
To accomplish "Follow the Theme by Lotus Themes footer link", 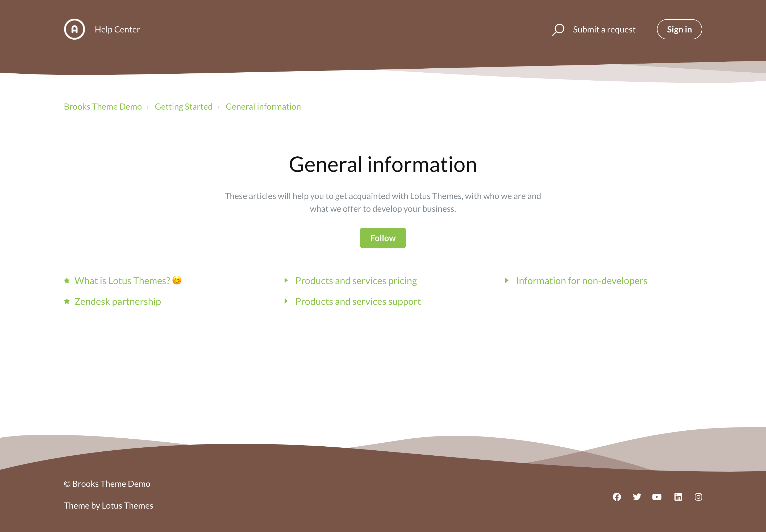I will click(x=108, y=506).
